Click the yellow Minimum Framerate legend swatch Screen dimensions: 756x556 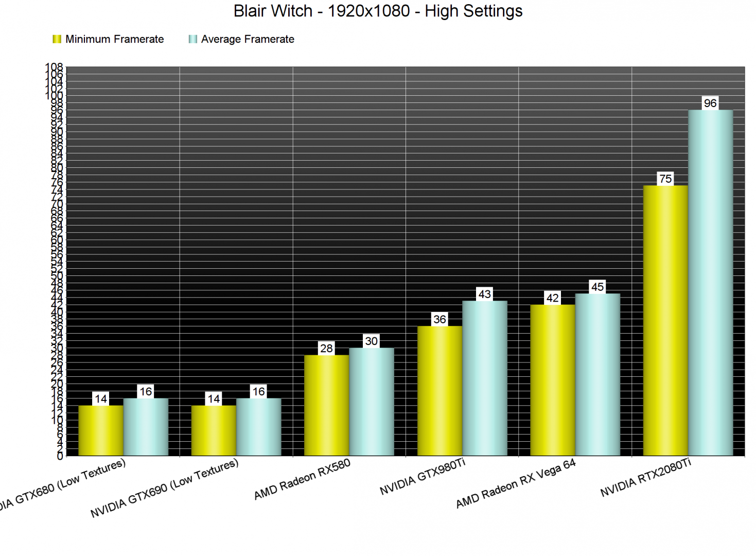click(x=57, y=39)
